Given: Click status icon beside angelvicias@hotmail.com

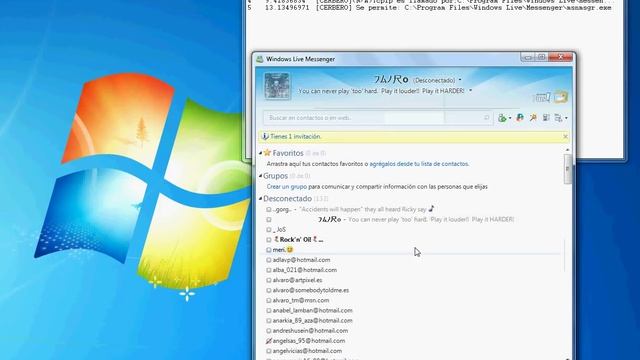Looking at the screenshot, I should [269, 351].
